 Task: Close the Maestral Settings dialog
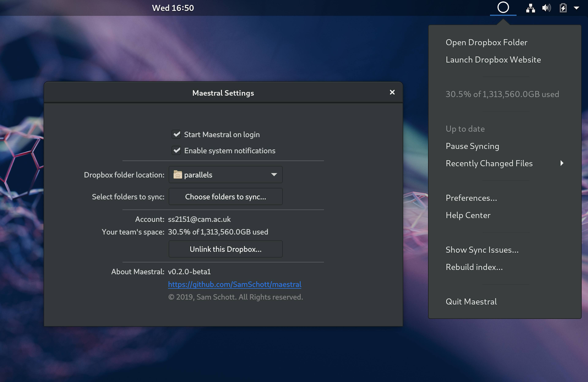coord(392,92)
